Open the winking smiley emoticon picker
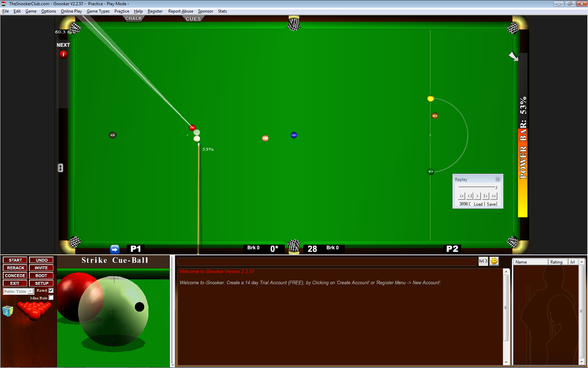Image resolution: width=588 pixels, height=368 pixels. [x=494, y=261]
